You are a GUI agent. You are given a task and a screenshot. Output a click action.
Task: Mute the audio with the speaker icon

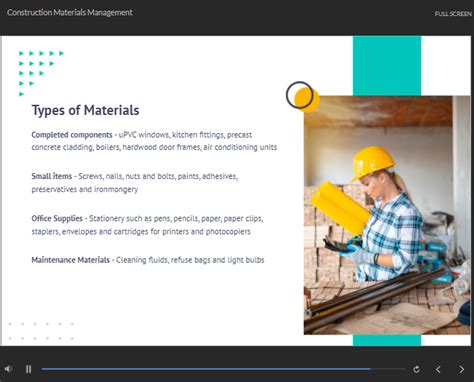click(8, 369)
